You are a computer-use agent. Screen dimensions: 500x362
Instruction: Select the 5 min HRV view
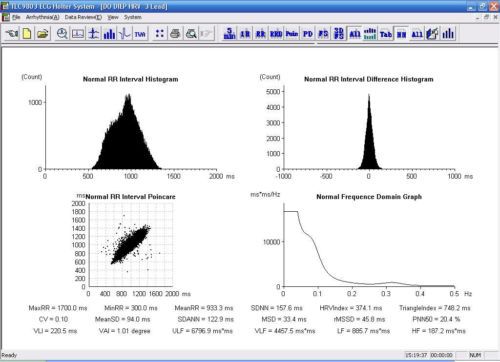(229, 34)
